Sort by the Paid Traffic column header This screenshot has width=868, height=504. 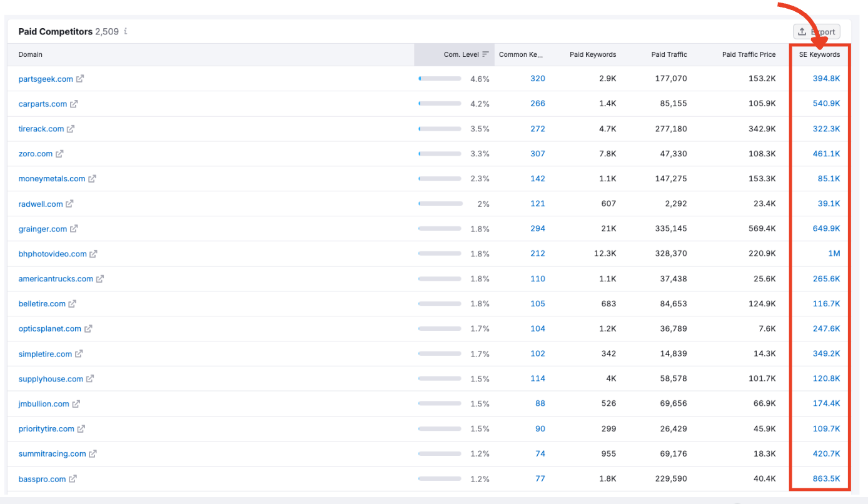pyautogui.click(x=669, y=54)
